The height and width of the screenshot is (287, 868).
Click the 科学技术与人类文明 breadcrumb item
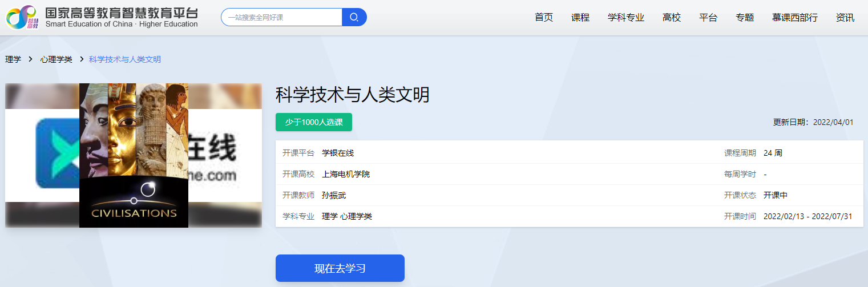pyautogui.click(x=125, y=59)
